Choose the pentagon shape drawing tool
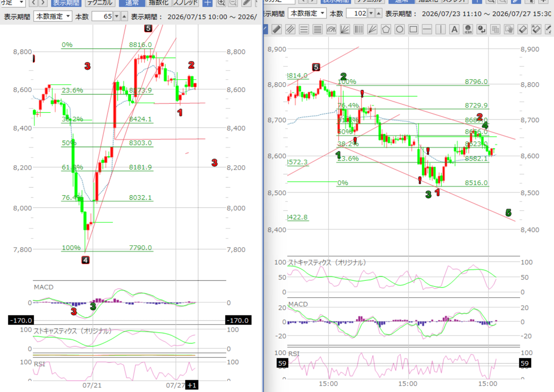The image size is (554, 392). (386, 29)
